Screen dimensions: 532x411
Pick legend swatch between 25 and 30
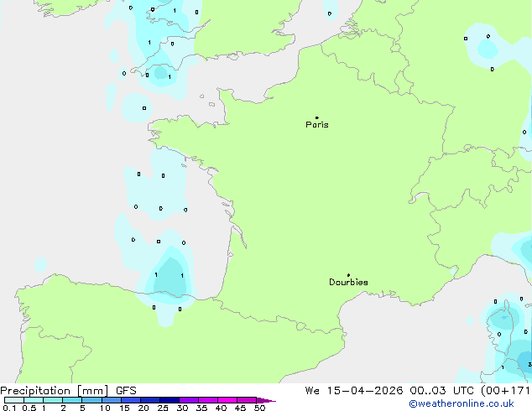[169, 400]
